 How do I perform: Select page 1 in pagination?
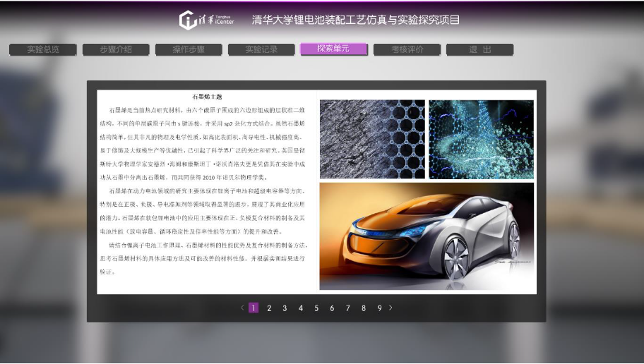tap(254, 308)
